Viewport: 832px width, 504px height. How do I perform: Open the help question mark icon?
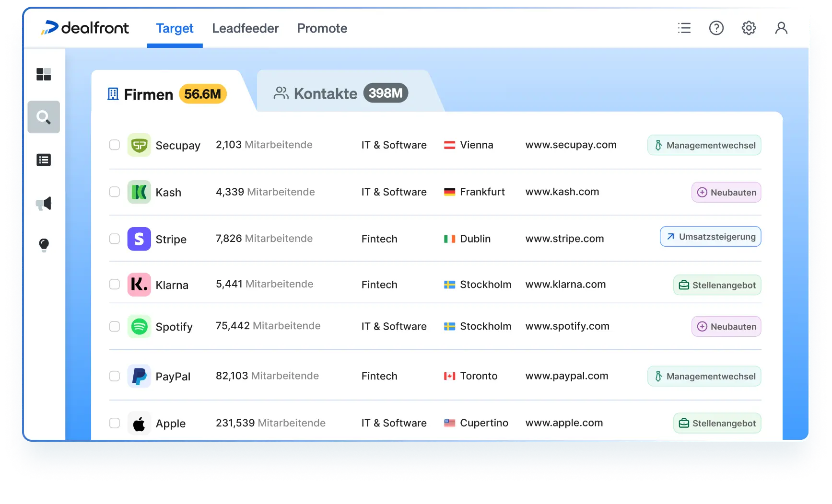(x=716, y=28)
